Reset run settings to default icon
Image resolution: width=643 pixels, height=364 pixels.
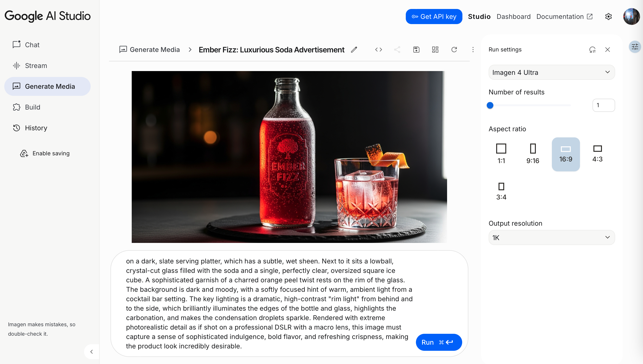[592, 50]
